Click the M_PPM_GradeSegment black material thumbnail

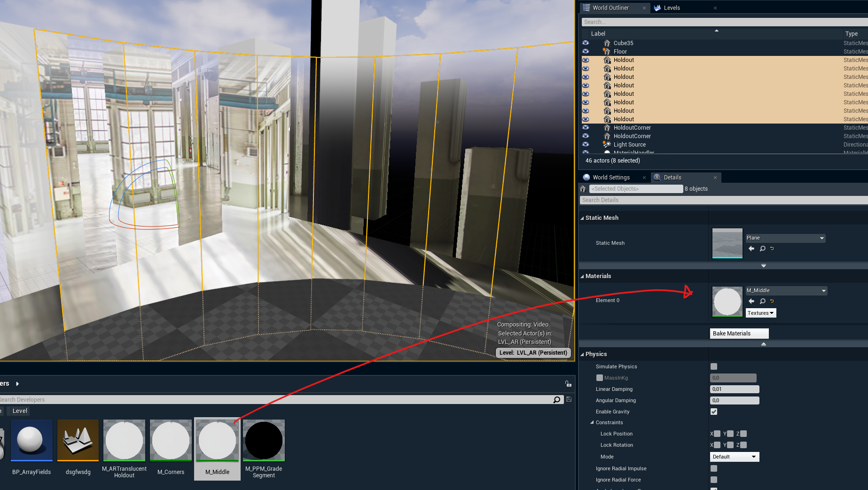(x=264, y=441)
